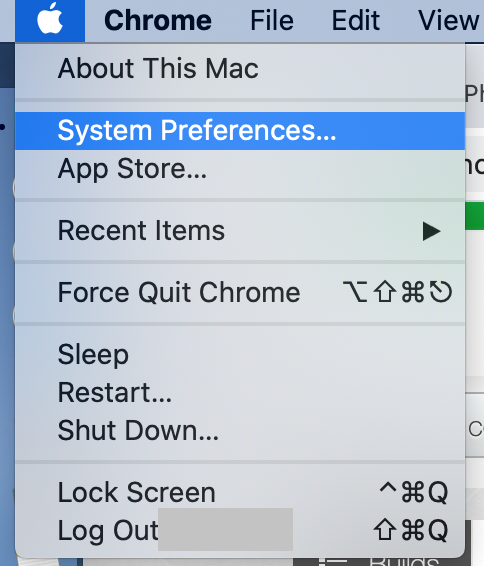The image size is (484, 566).
Task: Put the Mac to Sleep
Action: [x=240, y=354]
